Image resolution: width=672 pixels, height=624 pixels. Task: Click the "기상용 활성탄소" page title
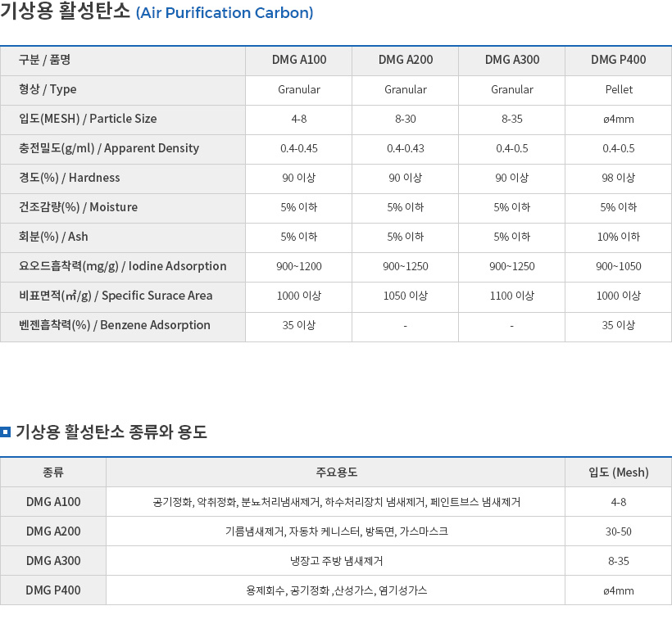click(66, 13)
